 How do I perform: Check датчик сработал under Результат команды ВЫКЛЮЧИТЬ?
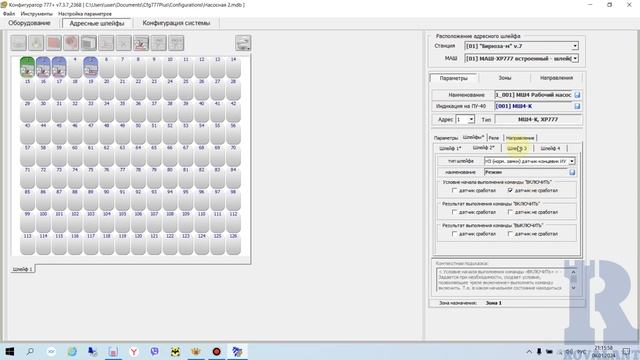tap(454, 234)
